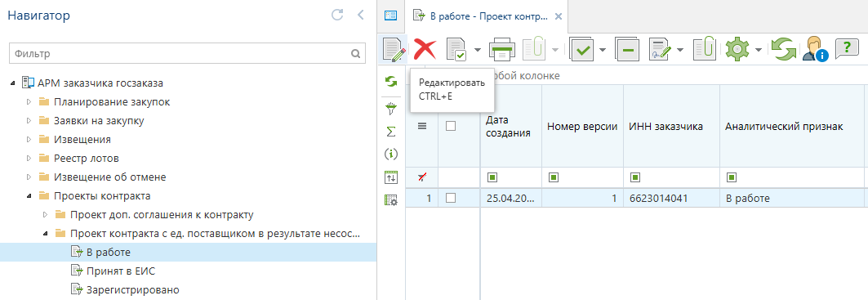Click the green gear settings icon
The width and height of the screenshot is (868, 300).
737,50
